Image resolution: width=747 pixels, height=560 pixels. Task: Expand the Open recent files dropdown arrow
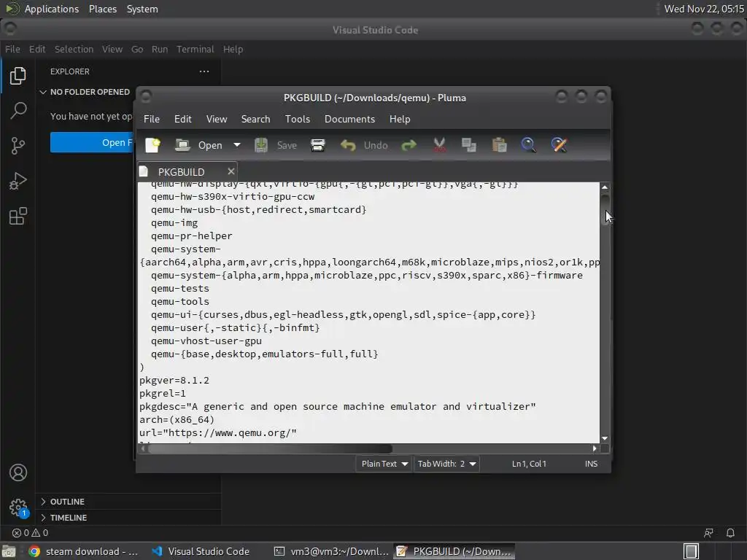point(237,145)
